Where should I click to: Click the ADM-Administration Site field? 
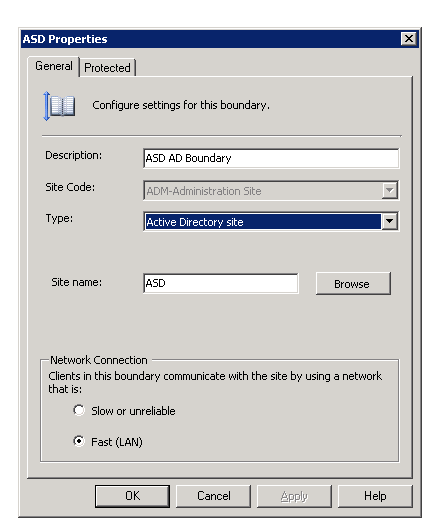tap(271, 191)
